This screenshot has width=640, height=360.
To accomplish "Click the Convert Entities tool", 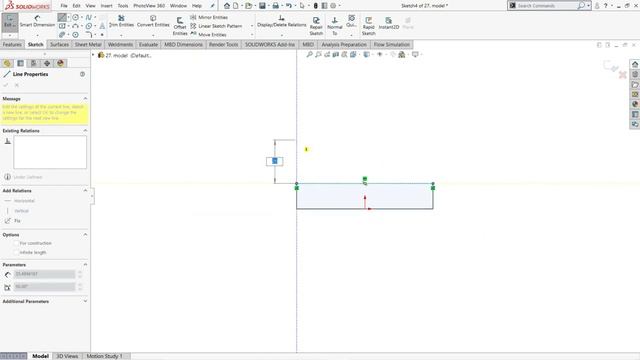I will 153,21.
